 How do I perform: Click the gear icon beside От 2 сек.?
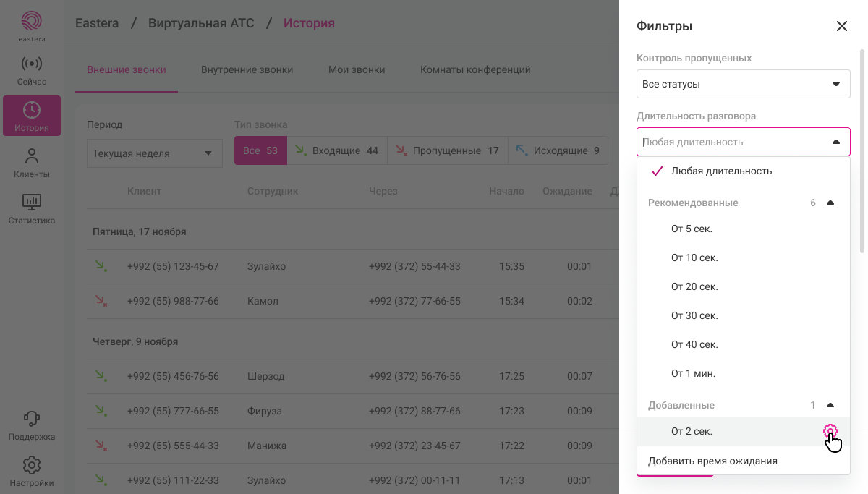(x=830, y=432)
